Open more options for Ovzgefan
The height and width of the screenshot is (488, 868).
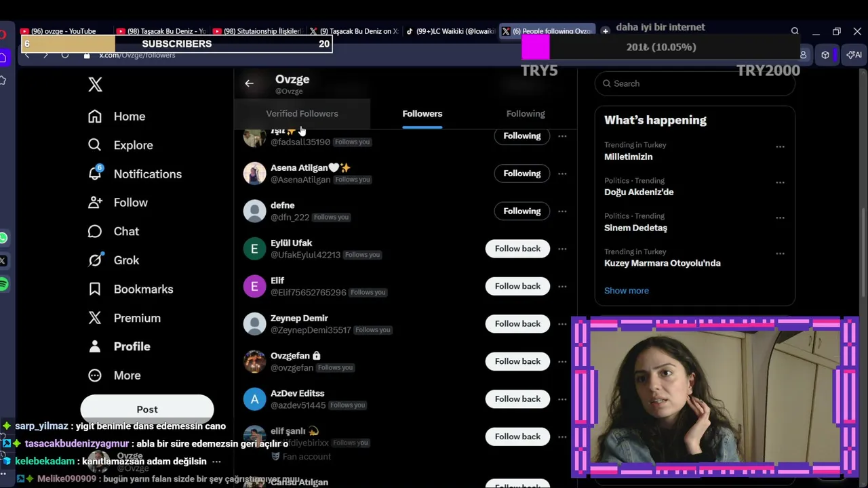tap(562, 361)
